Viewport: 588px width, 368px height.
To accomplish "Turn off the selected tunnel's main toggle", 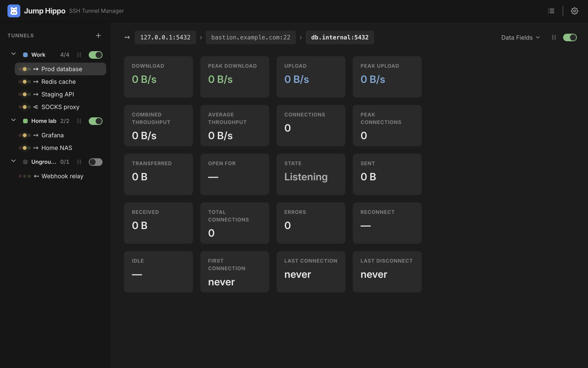I will point(570,37).
